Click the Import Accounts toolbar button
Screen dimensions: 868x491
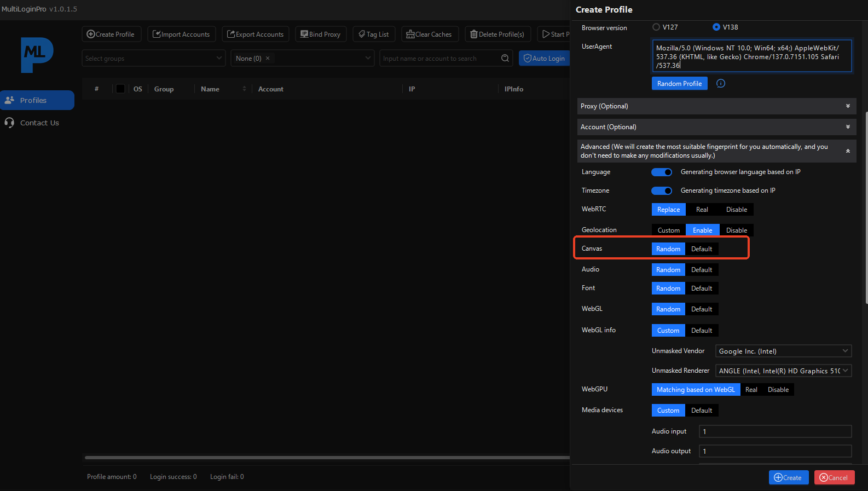182,34
